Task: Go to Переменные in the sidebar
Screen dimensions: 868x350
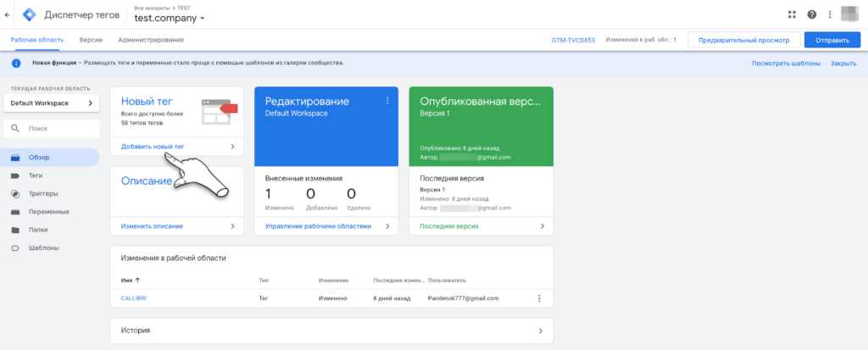Action: [49, 211]
